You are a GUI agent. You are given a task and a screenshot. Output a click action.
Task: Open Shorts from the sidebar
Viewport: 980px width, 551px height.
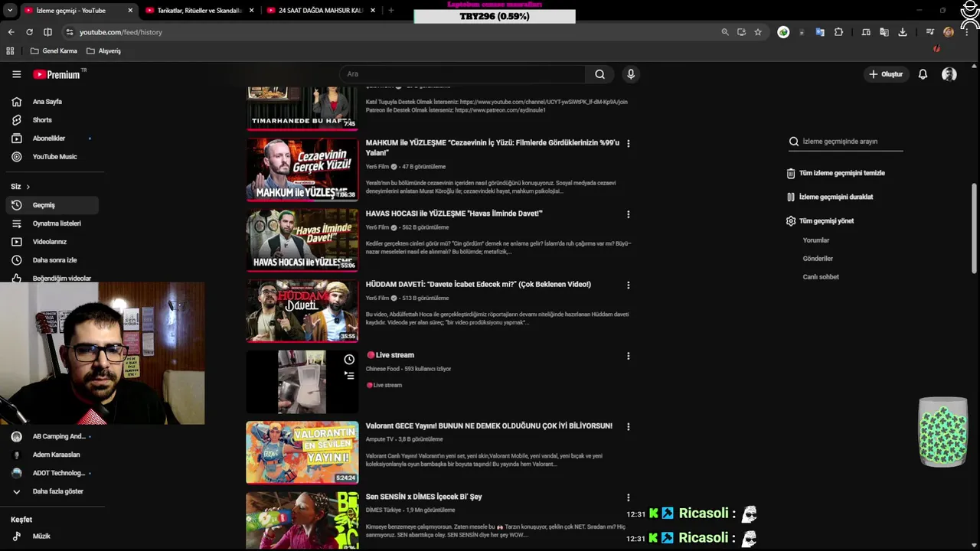pyautogui.click(x=42, y=120)
